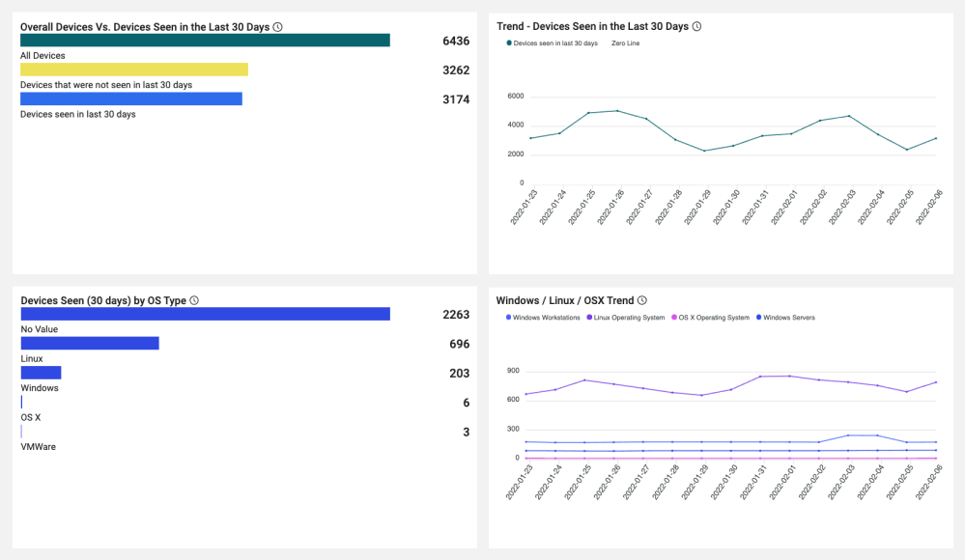This screenshot has width=965, height=560.
Task: Click the No Value OS bar
Action: pos(206,314)
